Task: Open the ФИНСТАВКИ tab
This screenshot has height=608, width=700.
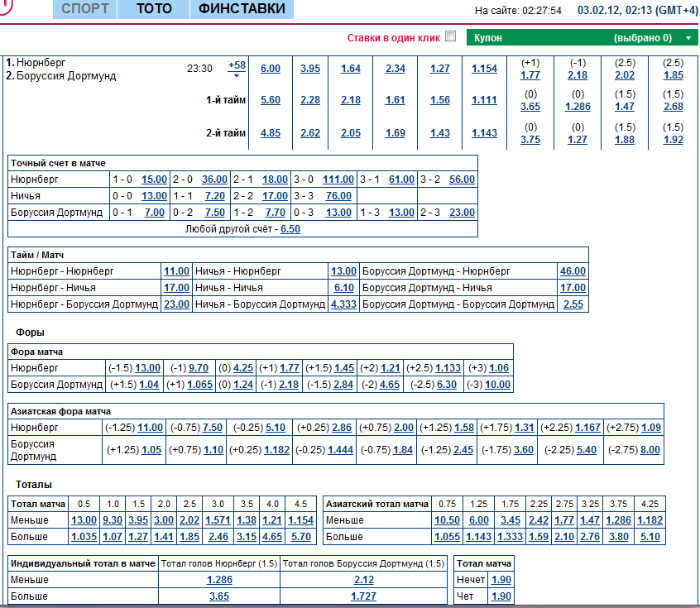Action: [242, 9]
